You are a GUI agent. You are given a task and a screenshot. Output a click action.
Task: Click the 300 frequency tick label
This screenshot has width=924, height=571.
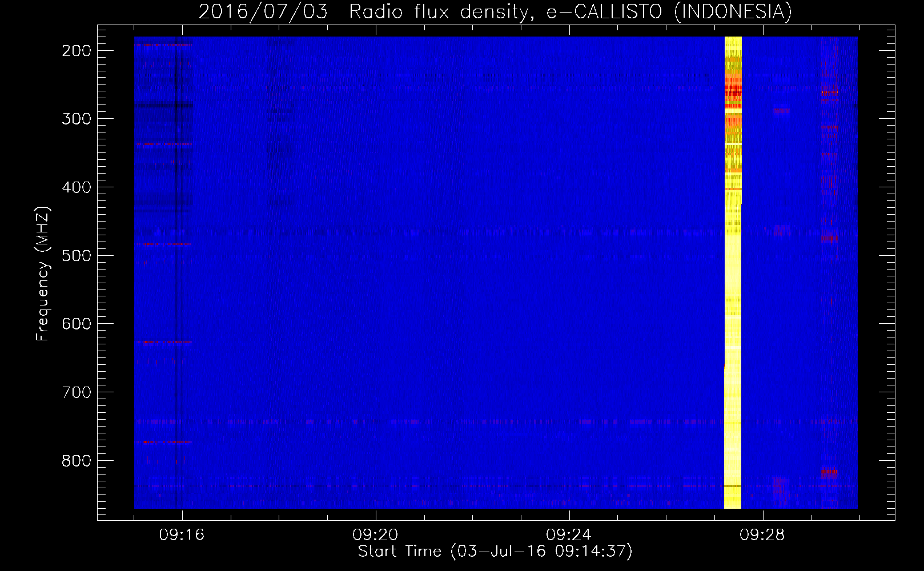pyautogui.click(x=77, y=119)
